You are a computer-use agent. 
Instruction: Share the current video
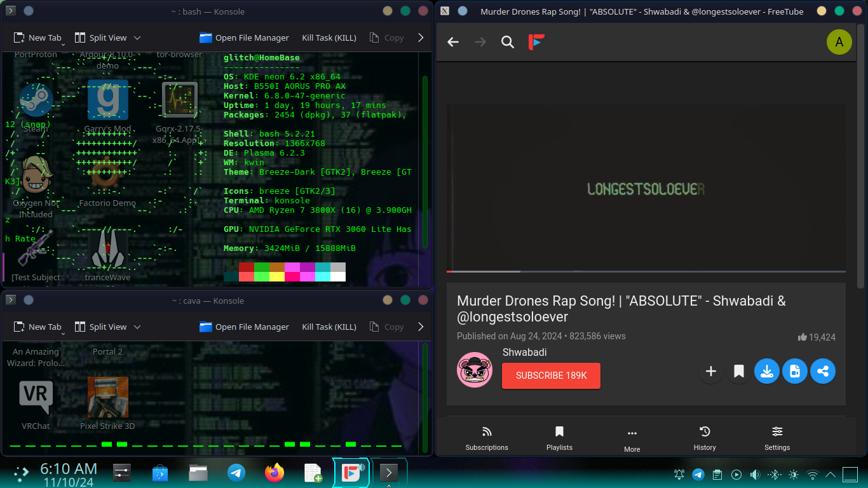coord(823,371)
